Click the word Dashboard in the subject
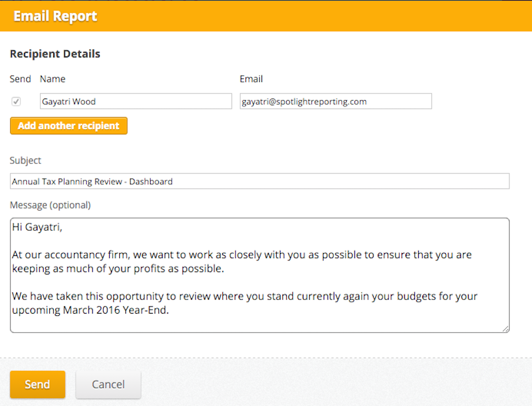 pyautogui.click(x=151, y=181)
